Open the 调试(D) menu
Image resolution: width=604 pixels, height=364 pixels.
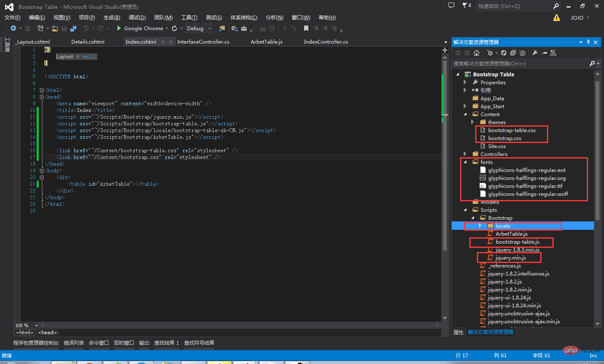(137, 18)
